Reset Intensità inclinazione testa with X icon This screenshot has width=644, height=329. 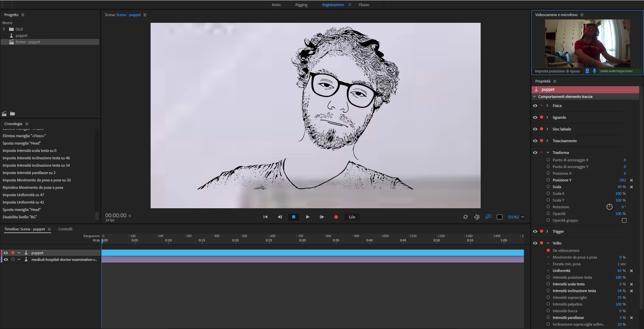631,291
